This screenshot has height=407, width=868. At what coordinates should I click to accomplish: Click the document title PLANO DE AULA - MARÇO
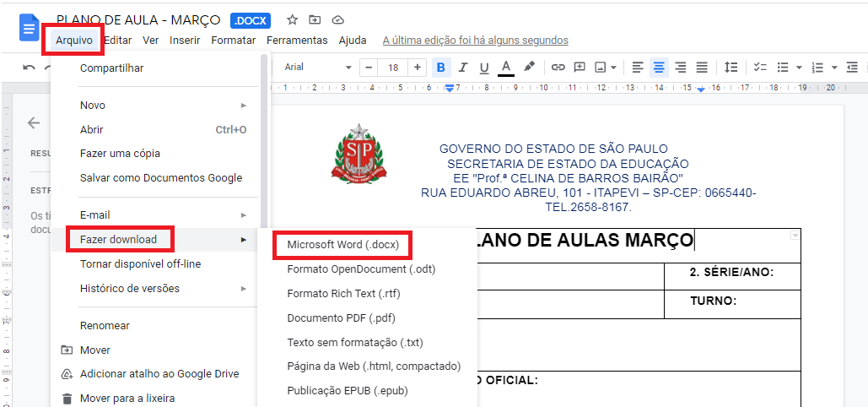coord(138,20)
